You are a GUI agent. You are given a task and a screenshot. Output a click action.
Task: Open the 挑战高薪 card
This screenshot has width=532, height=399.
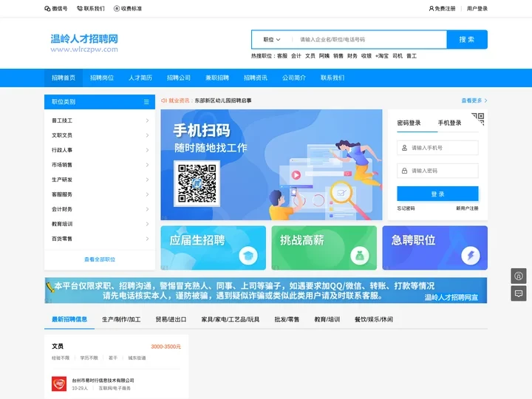pos(324,248)
